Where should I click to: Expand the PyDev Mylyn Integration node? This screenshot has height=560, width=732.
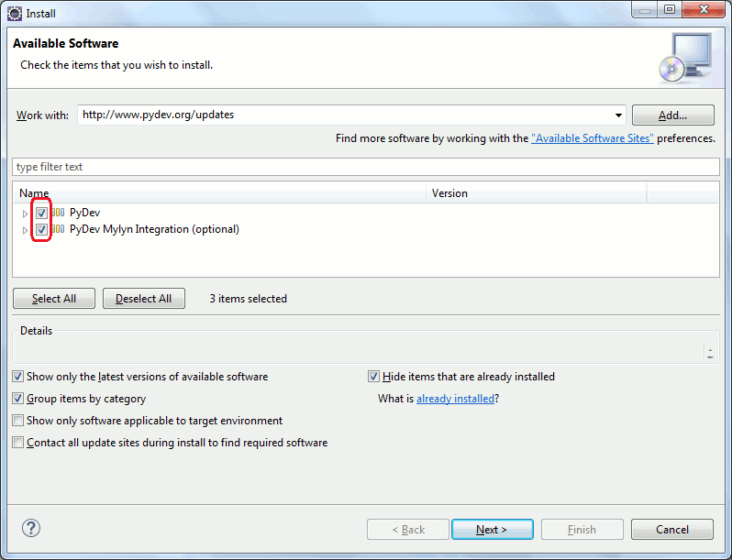(25, 230)
